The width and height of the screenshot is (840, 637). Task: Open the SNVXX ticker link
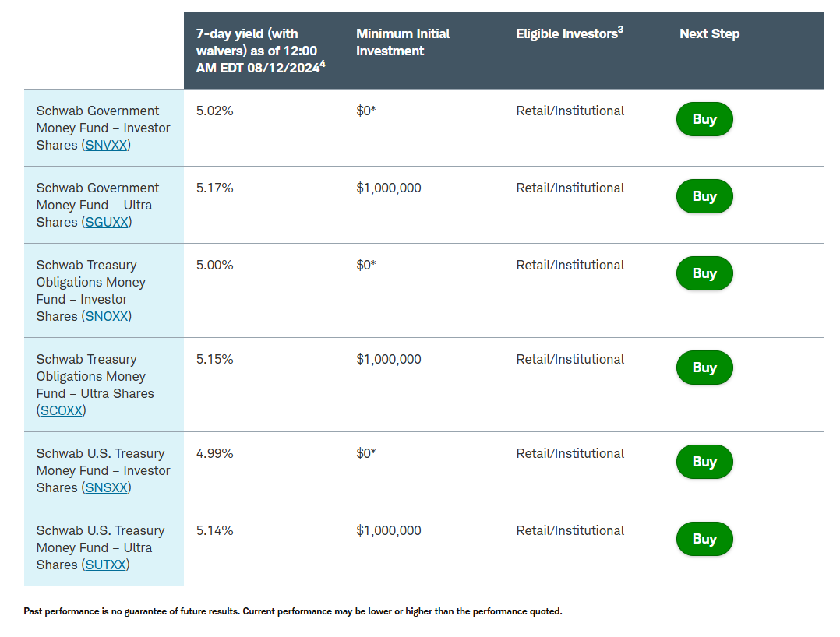106,146
